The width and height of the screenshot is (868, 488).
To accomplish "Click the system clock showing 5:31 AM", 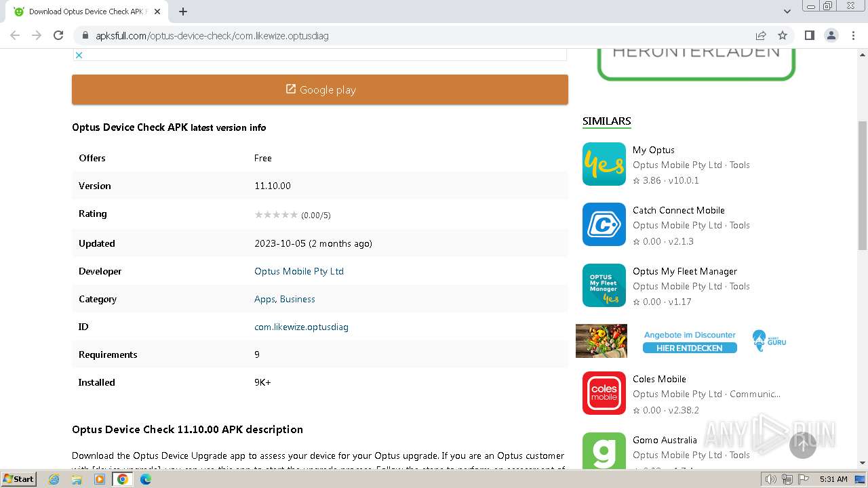I will [x=833, y=479].
